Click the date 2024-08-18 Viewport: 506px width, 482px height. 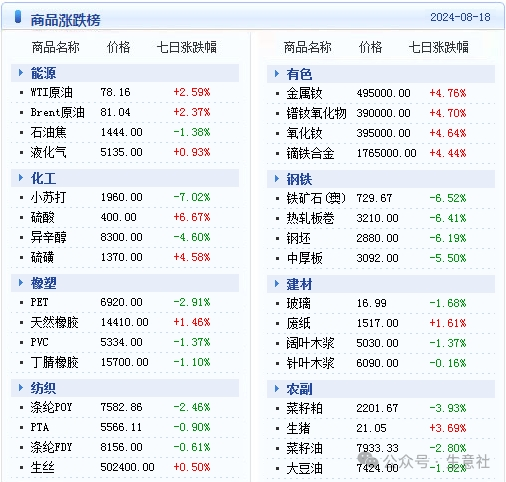pos(460,17)
